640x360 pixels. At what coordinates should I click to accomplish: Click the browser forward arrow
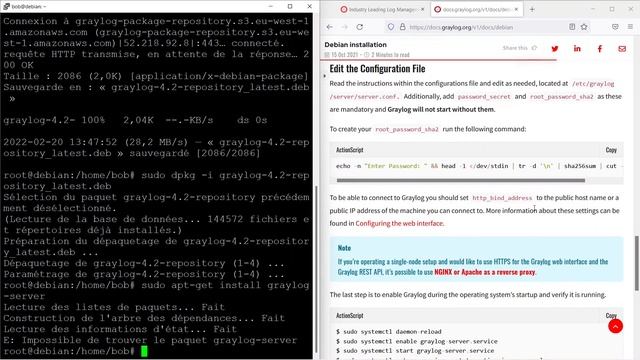tap(344, 27)
